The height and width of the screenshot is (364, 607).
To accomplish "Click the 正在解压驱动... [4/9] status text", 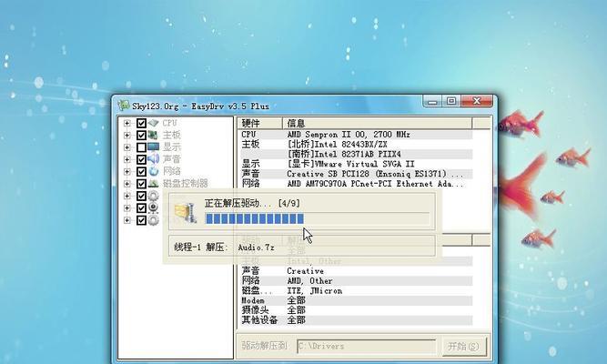I will (x=252, y=203).
